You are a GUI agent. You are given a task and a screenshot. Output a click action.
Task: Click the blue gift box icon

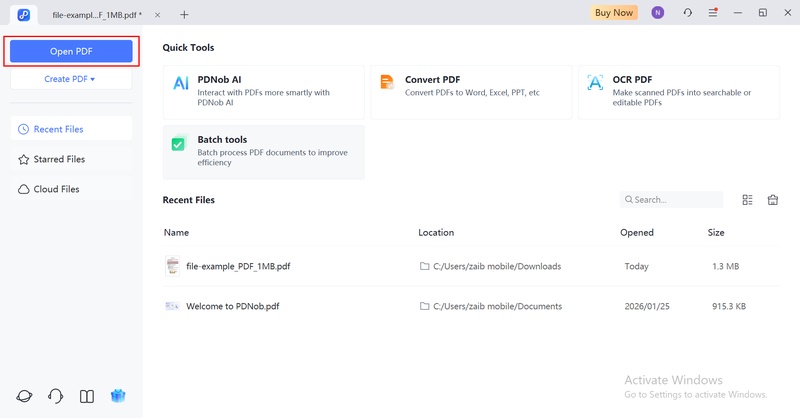click(x=118, y=396)
